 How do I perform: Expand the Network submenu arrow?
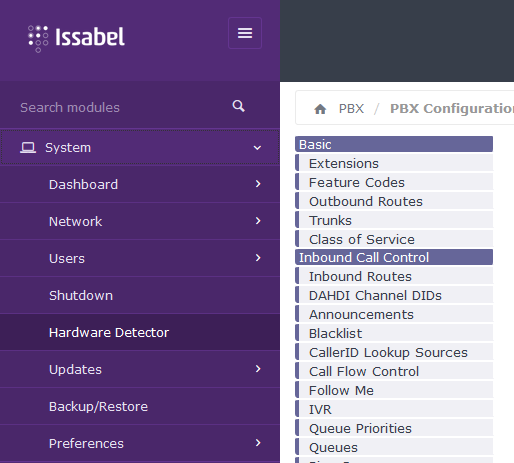point(258,221)
